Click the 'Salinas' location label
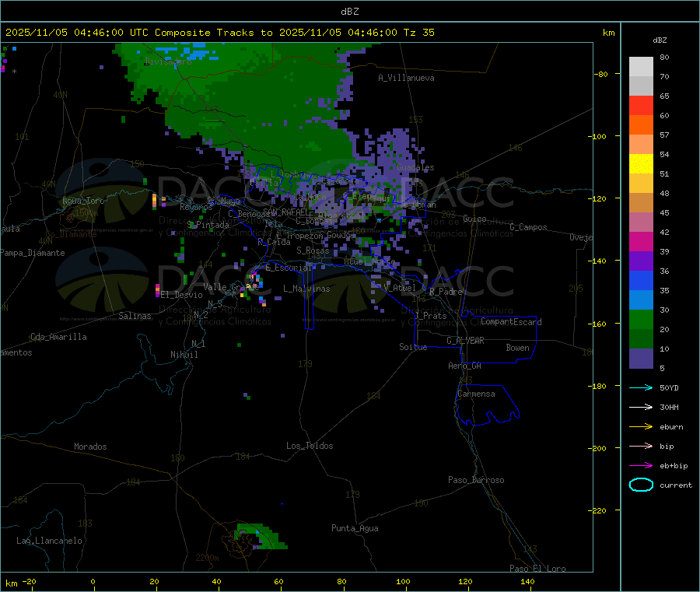The width and height of the screenshot is (700, 592). (x=135, y=316)
